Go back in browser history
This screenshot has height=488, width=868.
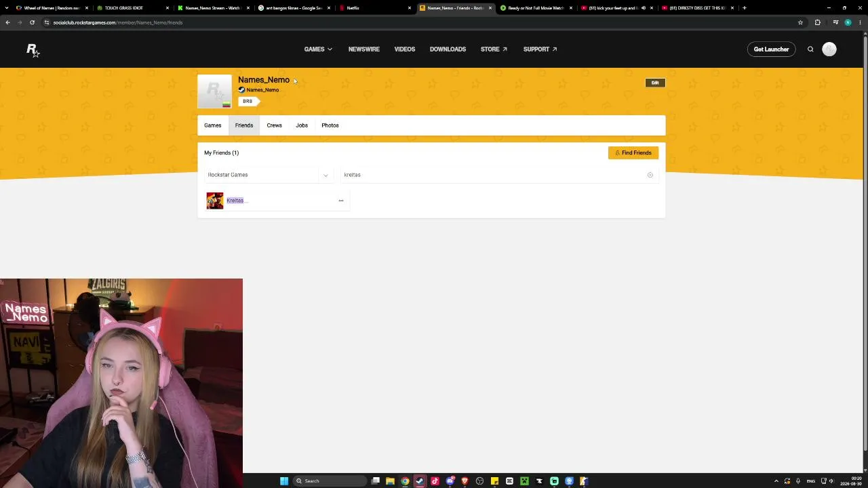coord(7,22)
